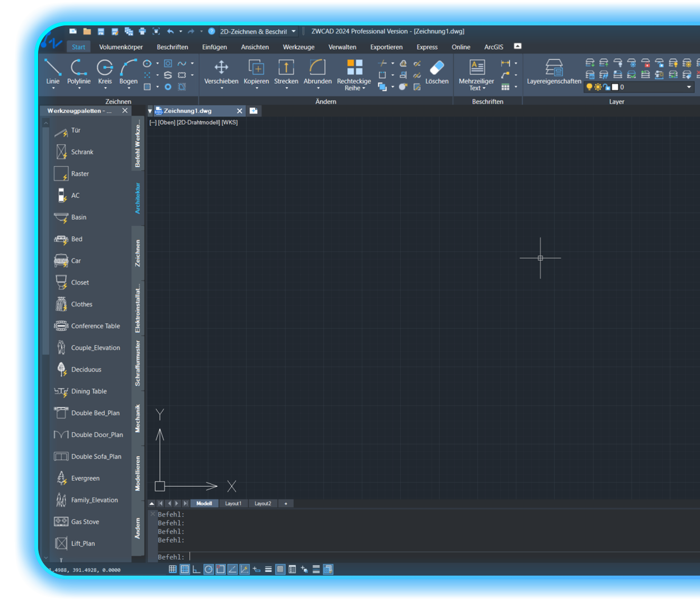
Task: Expand the Polylinie dropdown arrow
Action: (x=79, y=88)
